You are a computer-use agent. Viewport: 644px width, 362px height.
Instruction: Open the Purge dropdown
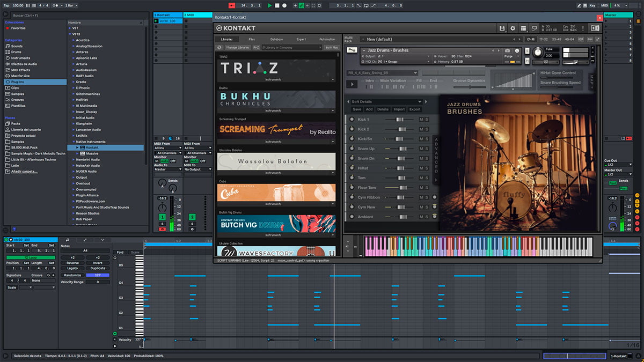[x=511, y=56]
